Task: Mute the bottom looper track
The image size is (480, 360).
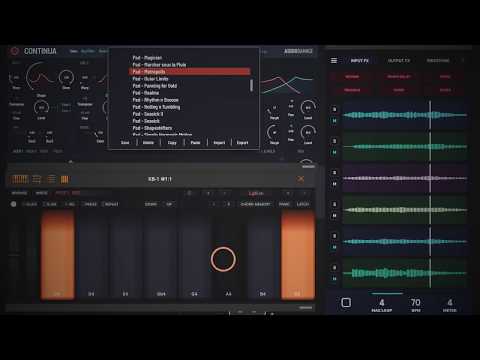Action: 334,279
